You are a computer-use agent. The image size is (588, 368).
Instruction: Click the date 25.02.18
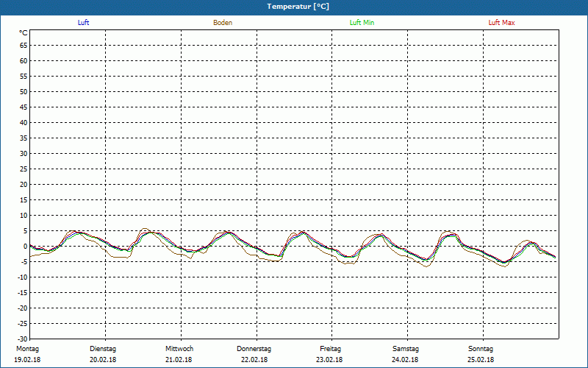(x=481, y=360)
